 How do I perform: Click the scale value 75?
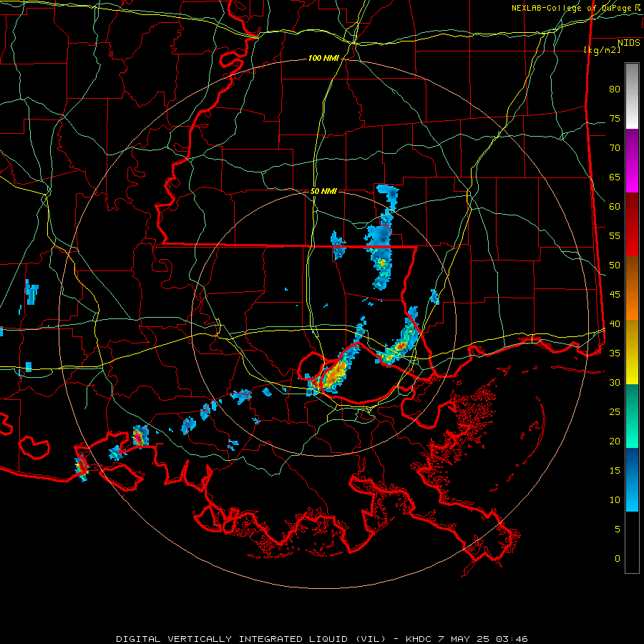615,118
